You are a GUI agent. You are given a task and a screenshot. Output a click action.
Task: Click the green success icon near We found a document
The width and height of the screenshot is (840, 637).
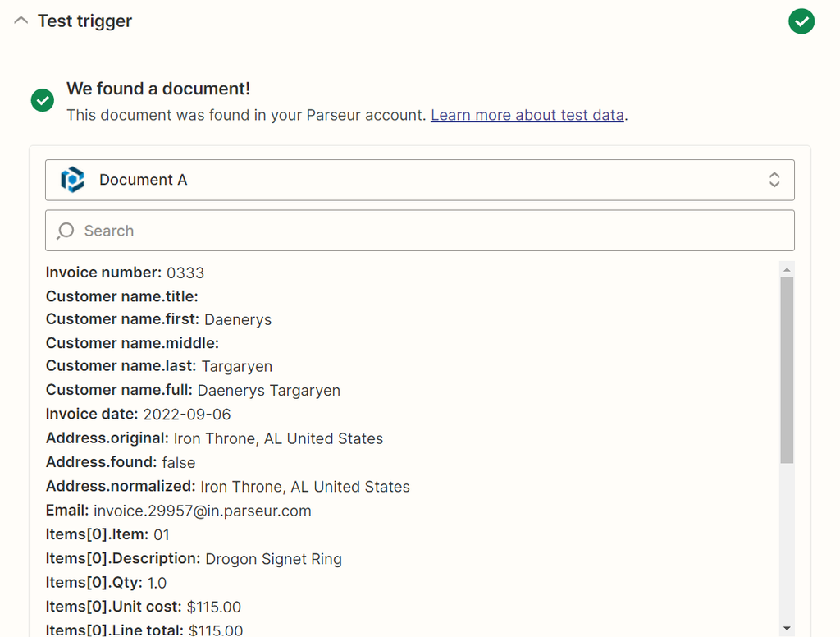[42, 101]
